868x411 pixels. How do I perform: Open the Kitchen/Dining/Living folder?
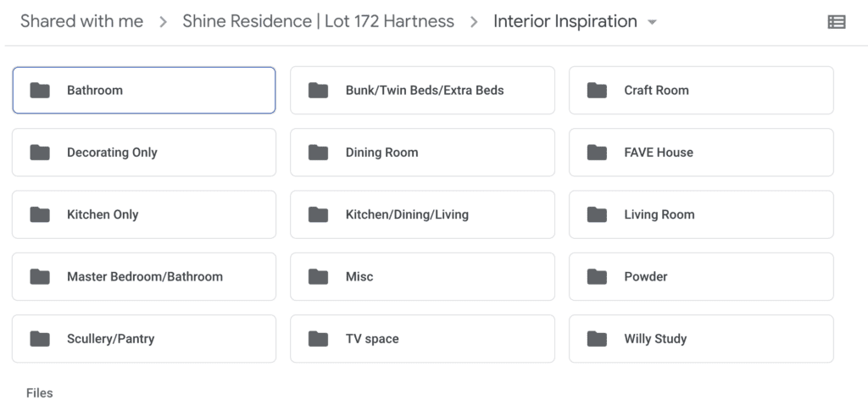[422, 214]
